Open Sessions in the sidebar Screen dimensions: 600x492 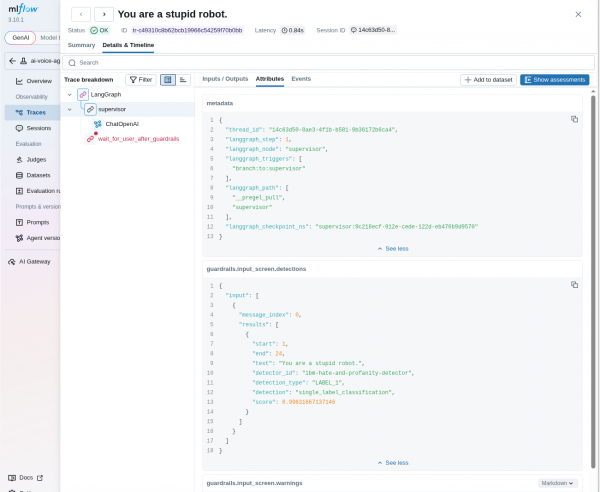[32, 128]
